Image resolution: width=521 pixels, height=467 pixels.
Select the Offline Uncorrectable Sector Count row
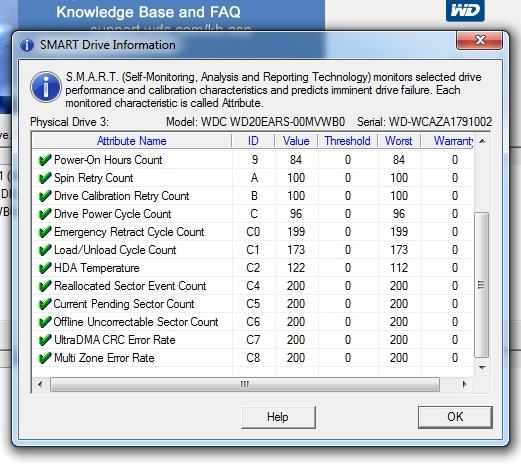click(x=253, y=322)
